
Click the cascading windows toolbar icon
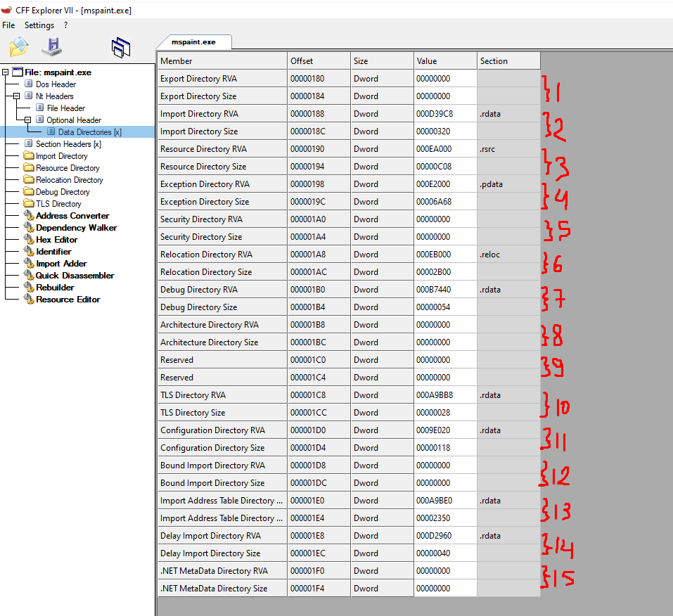click(x=121, y=47)
